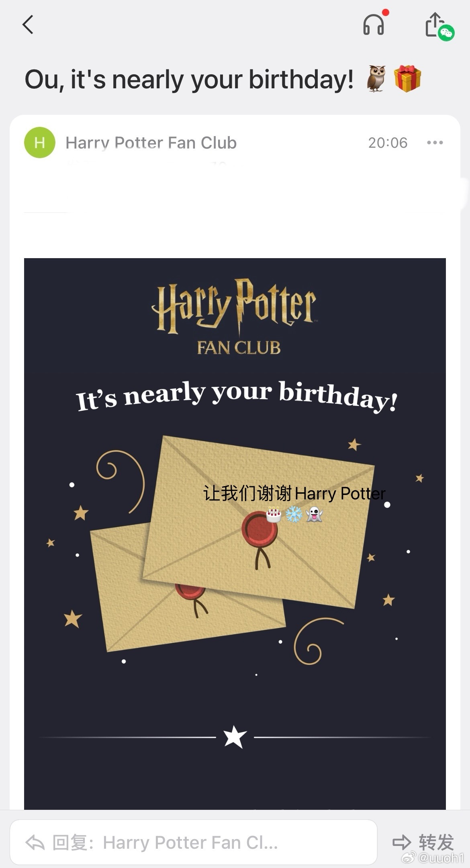Viewport: 470px width, 868px height.
Task: Tap the gift box emoji in the subject
Action: [407, 79]
